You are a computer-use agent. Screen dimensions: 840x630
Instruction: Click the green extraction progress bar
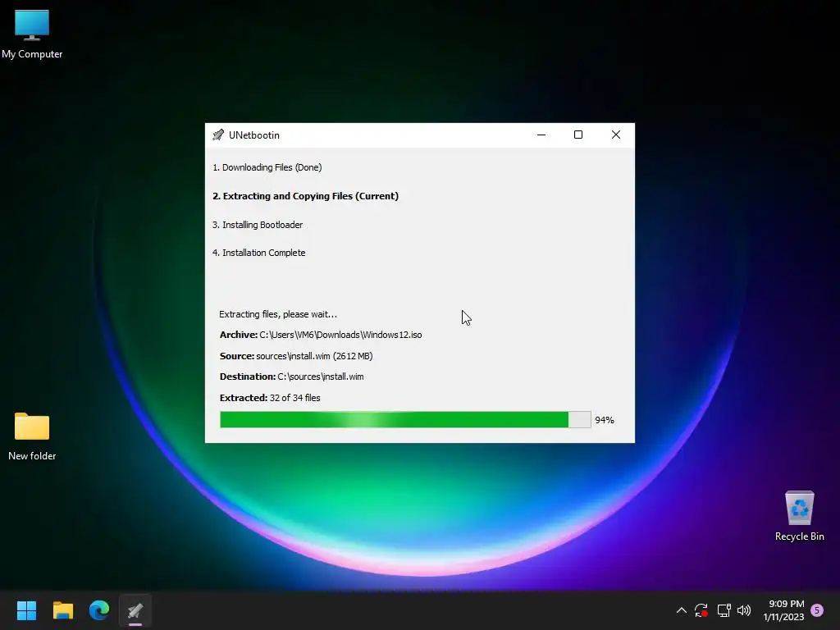click(405, 419)
